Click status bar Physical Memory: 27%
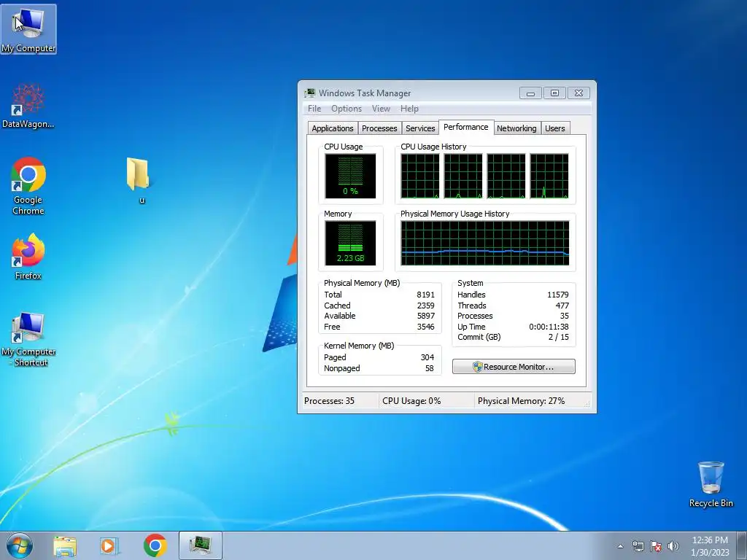Viewport: 747px width, 560px height. (521, 401)
